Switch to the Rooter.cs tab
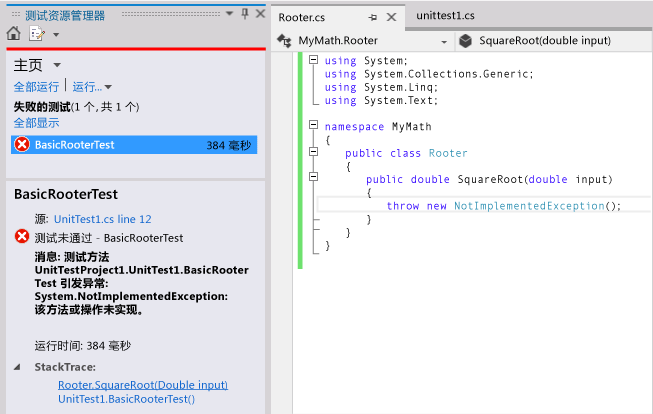 (x=302, y=17)
